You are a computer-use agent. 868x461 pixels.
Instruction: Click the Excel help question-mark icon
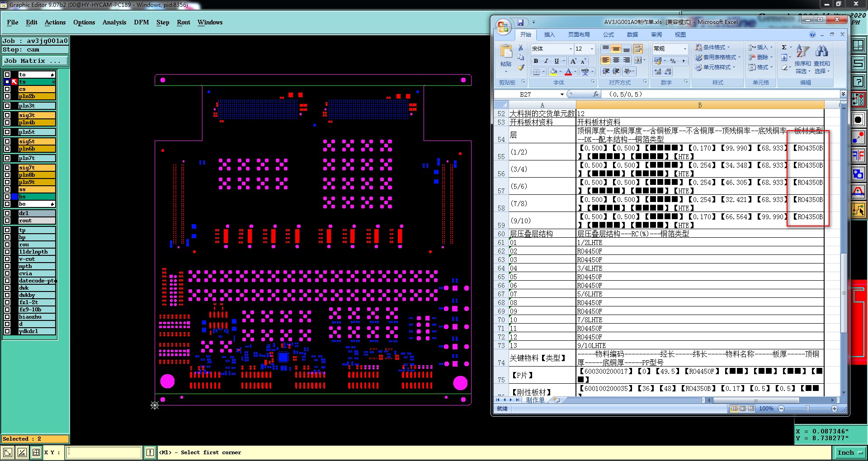click(812, 35)
